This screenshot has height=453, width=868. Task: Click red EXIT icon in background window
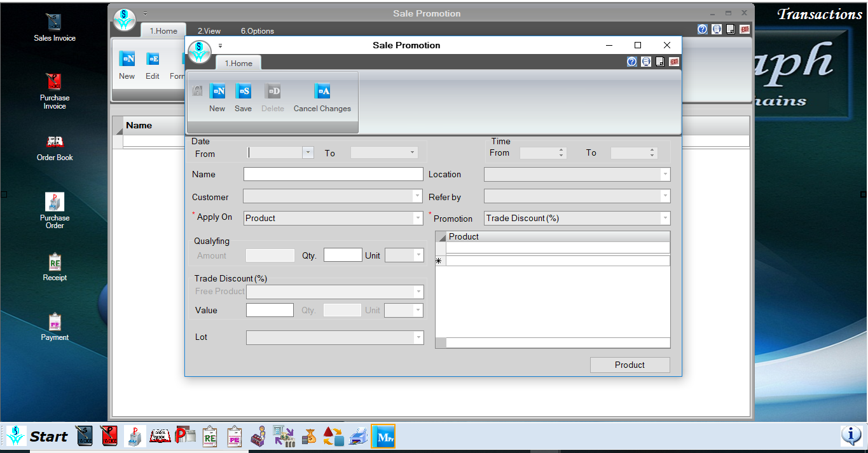tap(745, 29)
